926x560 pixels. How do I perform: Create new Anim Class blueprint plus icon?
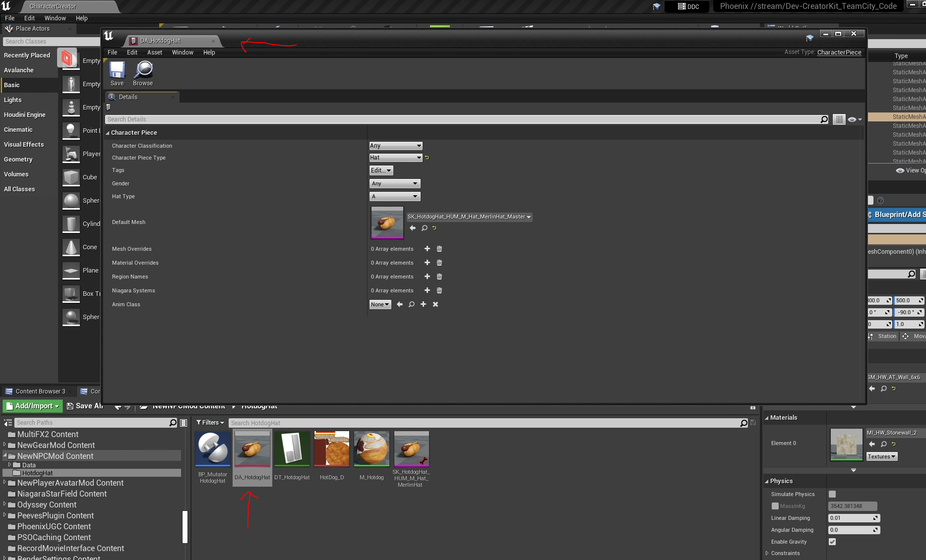423,304
